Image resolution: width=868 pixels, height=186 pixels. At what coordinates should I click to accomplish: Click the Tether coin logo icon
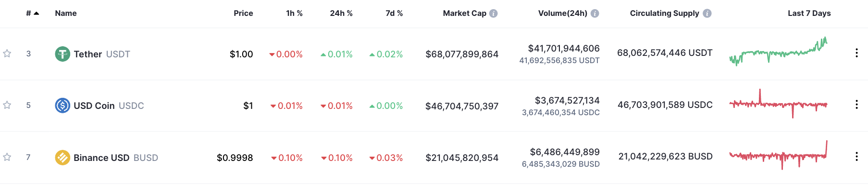(x=62, y=54)
